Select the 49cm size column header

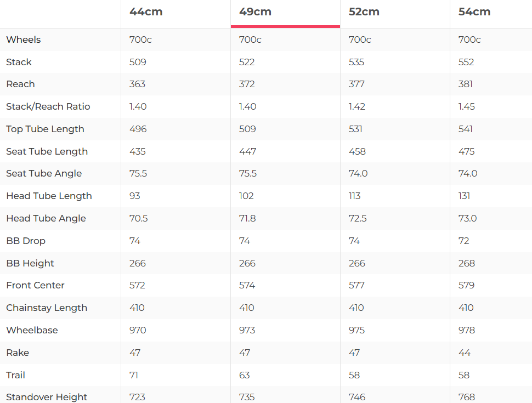(256, 12)
